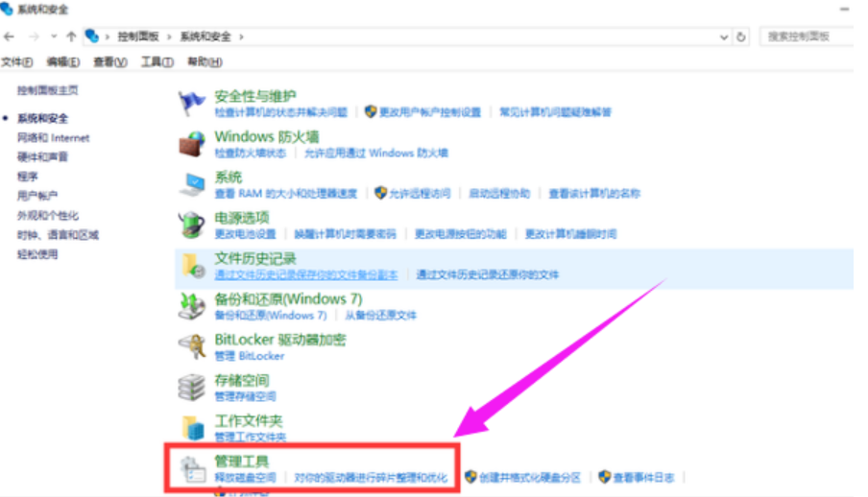
Task: Click the BitLocker key icon
Action: tap(193, 346)
